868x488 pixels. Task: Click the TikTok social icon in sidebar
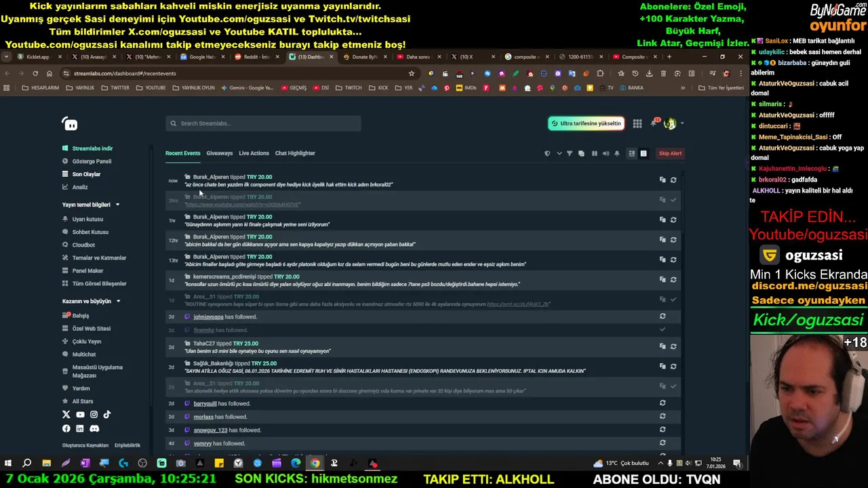click(107, 414)
